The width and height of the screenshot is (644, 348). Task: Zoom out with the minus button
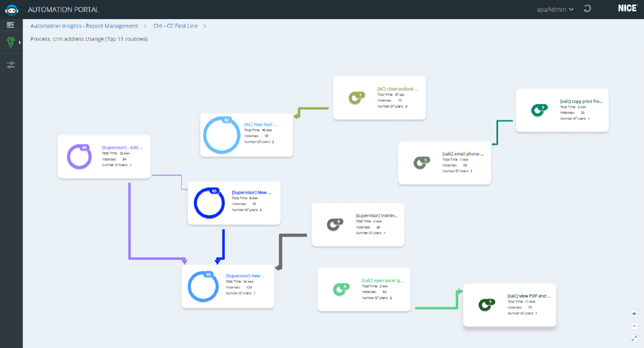click(x=634, y=326)
